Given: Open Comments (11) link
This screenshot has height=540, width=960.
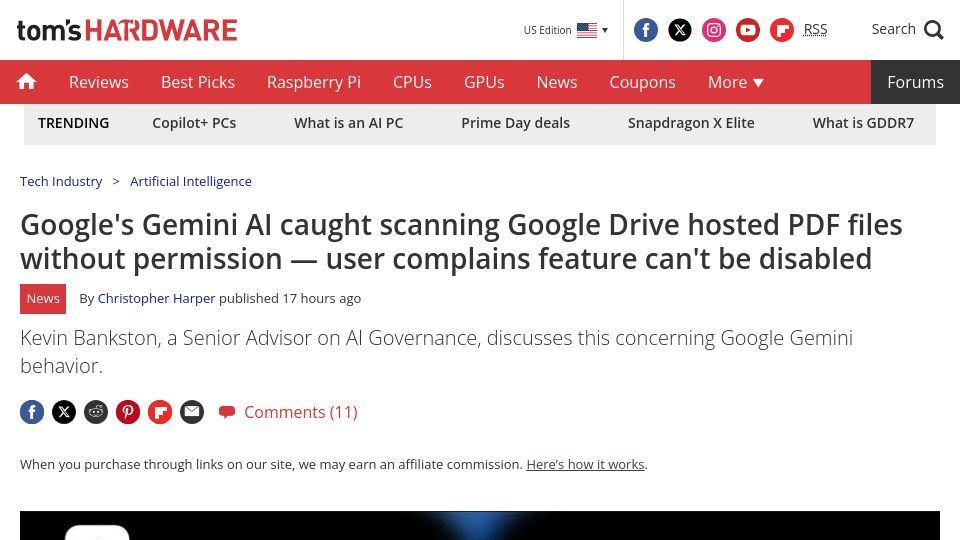Looking at the screenshot, I should (301, 412).
